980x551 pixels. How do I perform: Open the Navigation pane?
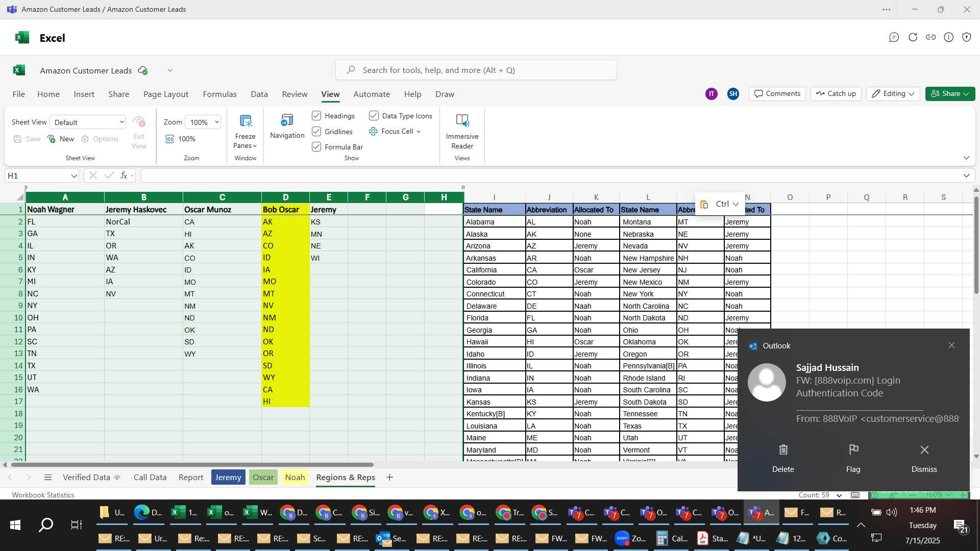coord(287,126)
